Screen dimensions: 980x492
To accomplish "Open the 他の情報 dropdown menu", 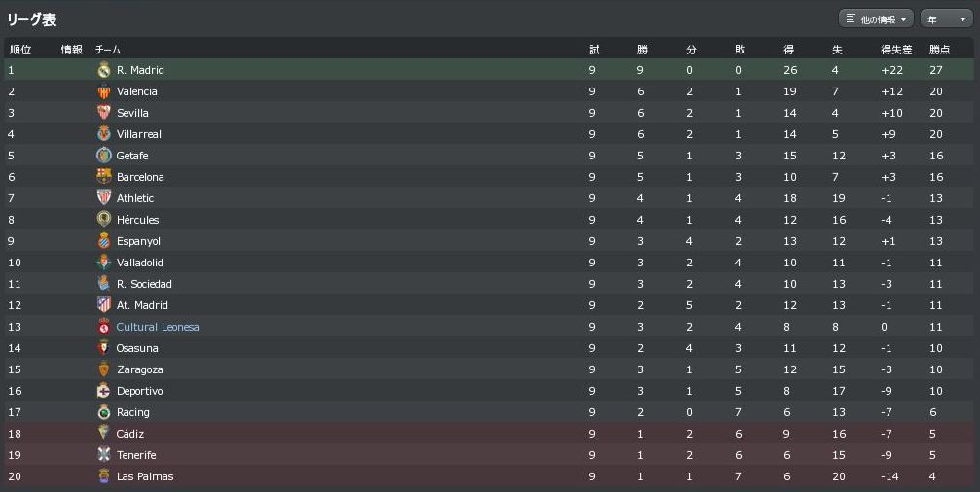I will click(876, 18).
